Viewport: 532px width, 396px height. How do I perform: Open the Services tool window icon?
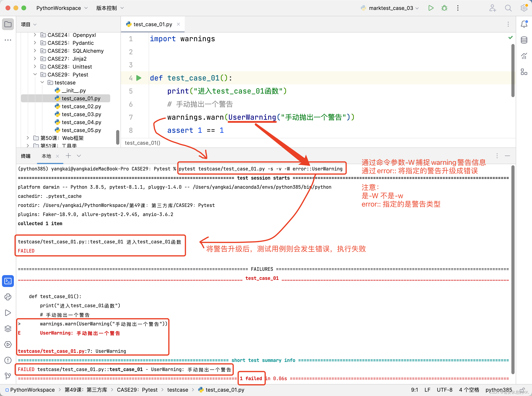click(8, 344)
